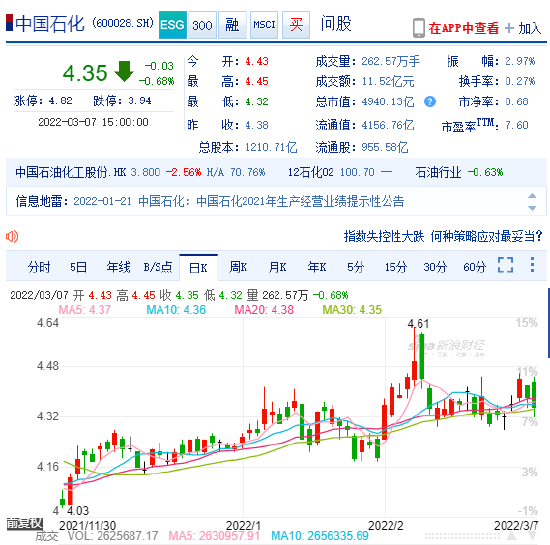Switch to the 分时 chart tab
Screen dimensions: 550x545
pos(39,267)
